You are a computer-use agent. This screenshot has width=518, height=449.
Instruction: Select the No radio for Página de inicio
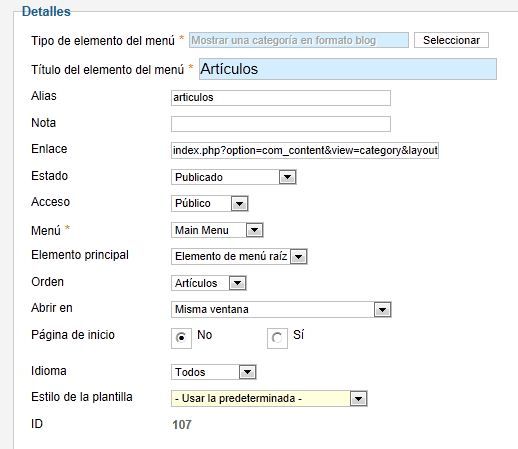[181, 338]
